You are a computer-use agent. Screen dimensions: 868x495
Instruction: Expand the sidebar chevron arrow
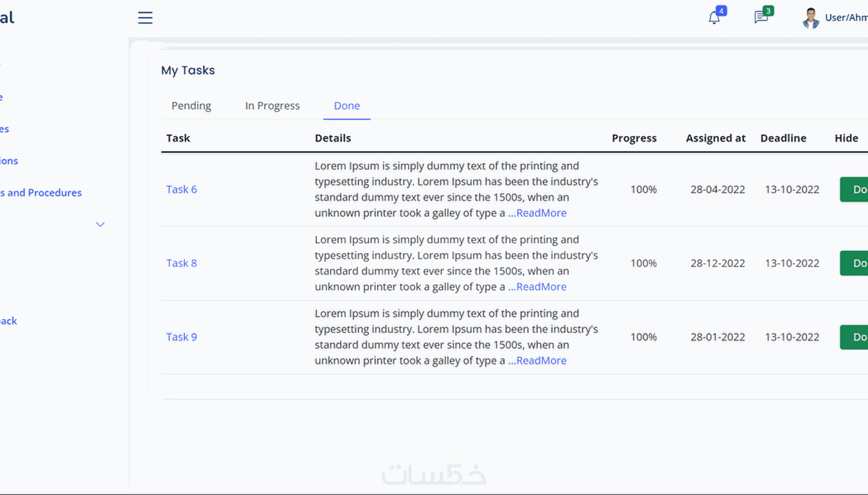pos(100,225)
